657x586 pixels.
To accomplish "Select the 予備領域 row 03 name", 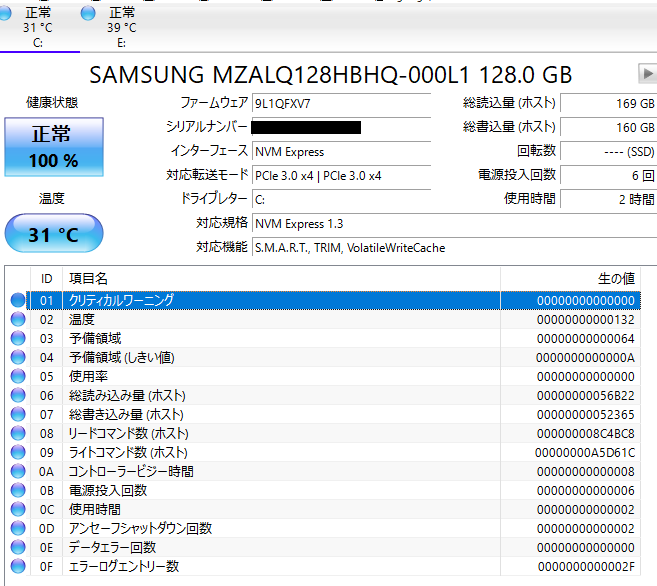I will (x=95, y=338).
